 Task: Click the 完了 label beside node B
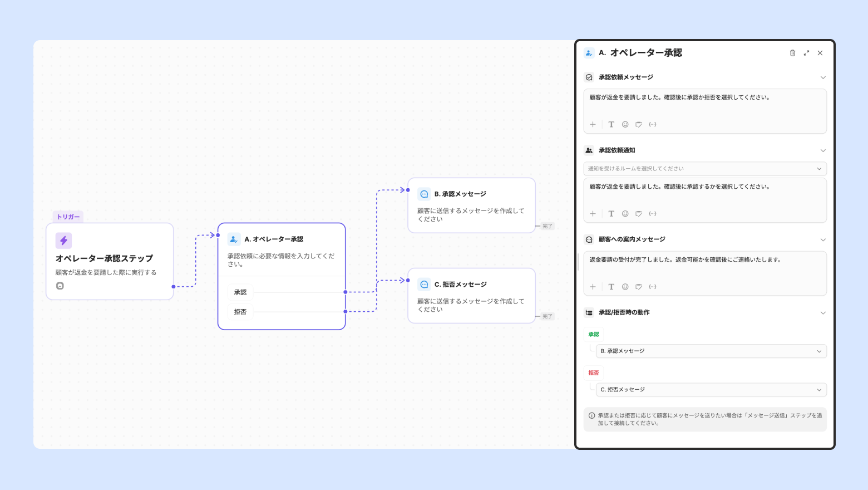coord(548,226)
